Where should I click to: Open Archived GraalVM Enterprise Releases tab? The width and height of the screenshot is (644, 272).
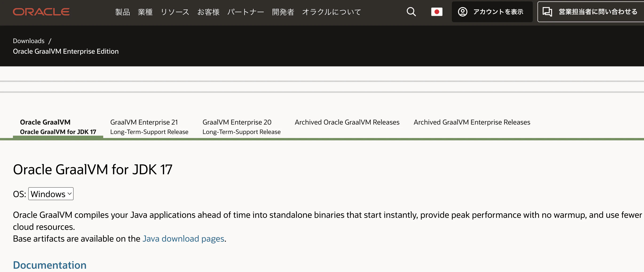tap(472, 122)
